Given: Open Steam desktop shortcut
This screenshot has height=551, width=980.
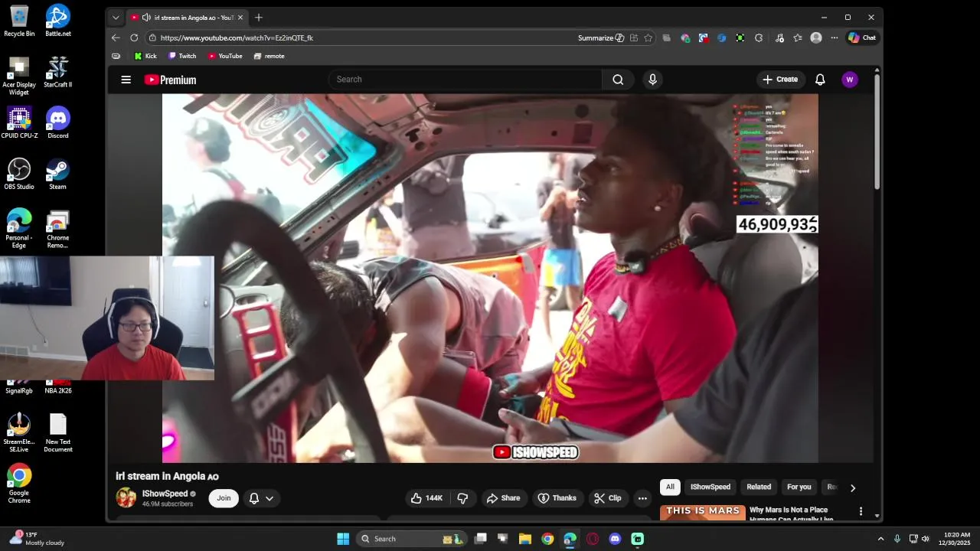Looking at the screenshot, I should pyautogui.click(x=58, y=174).
